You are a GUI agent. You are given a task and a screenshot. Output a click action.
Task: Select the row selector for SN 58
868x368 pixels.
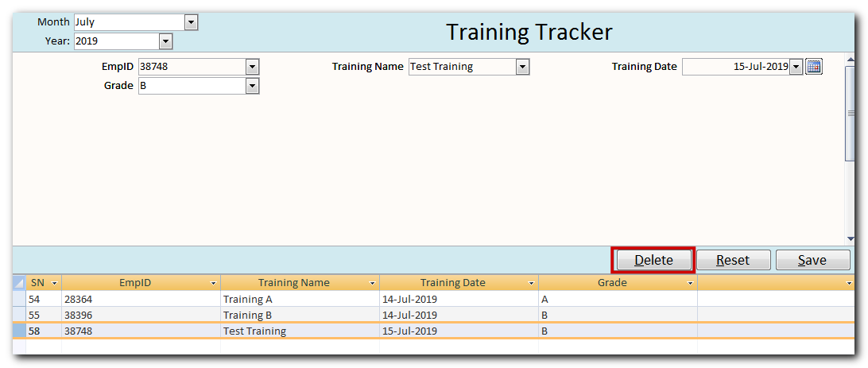click(x=19, y=331)
